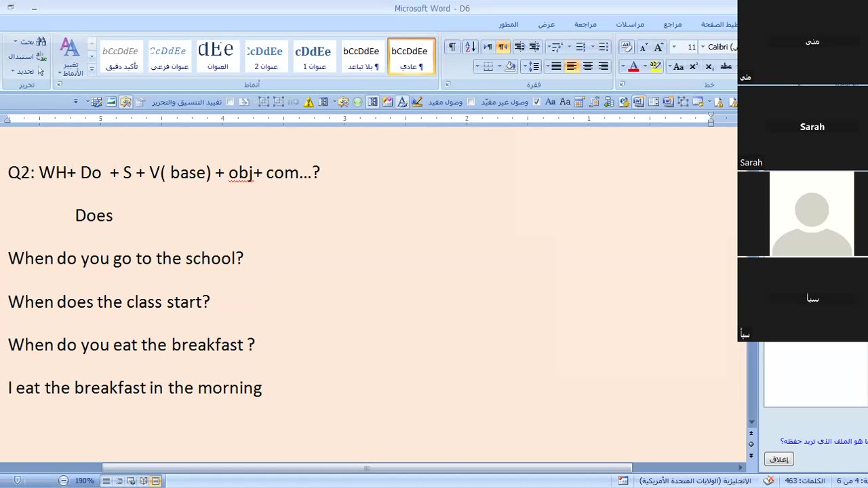
Task: Toggle superscript formatting
Action: (694, 66)
